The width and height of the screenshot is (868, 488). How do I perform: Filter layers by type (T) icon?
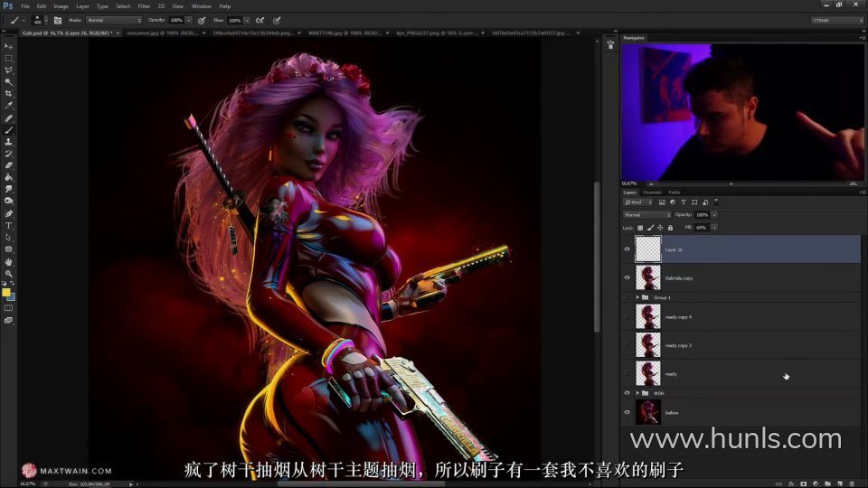[684, 202]
